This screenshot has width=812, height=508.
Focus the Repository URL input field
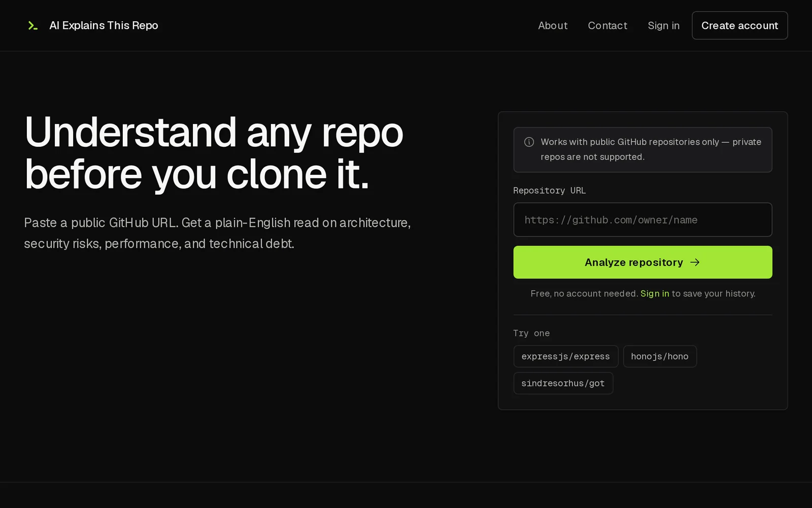[642, 219]
